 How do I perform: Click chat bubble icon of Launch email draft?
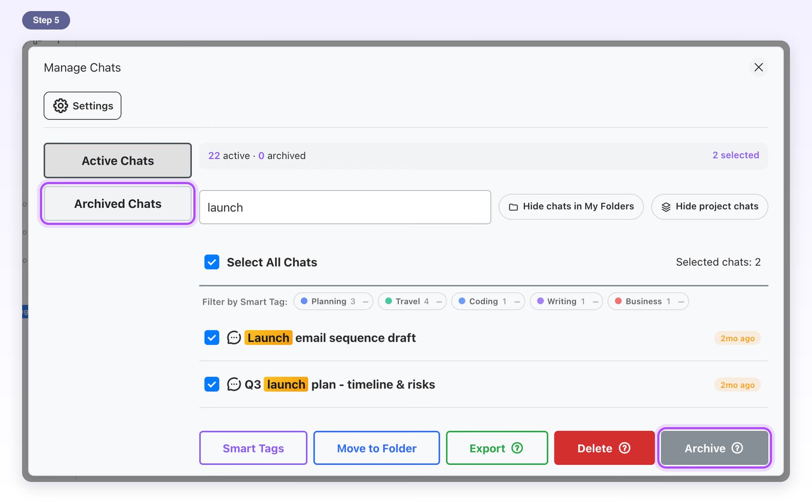[234, 338]
